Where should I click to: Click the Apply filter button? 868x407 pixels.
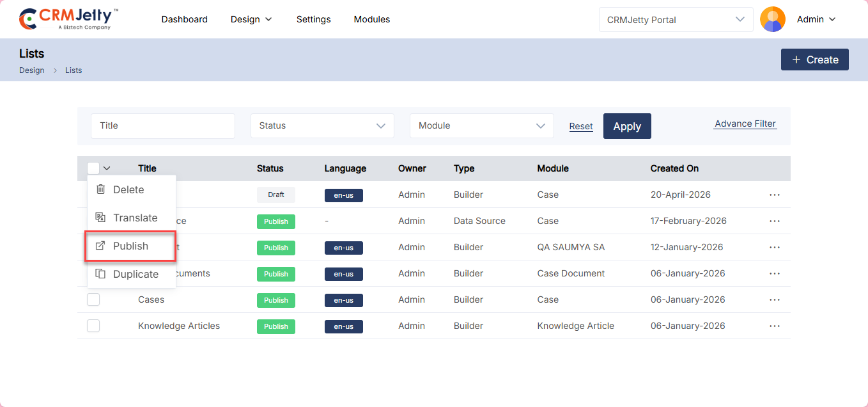tap(626, 126)
